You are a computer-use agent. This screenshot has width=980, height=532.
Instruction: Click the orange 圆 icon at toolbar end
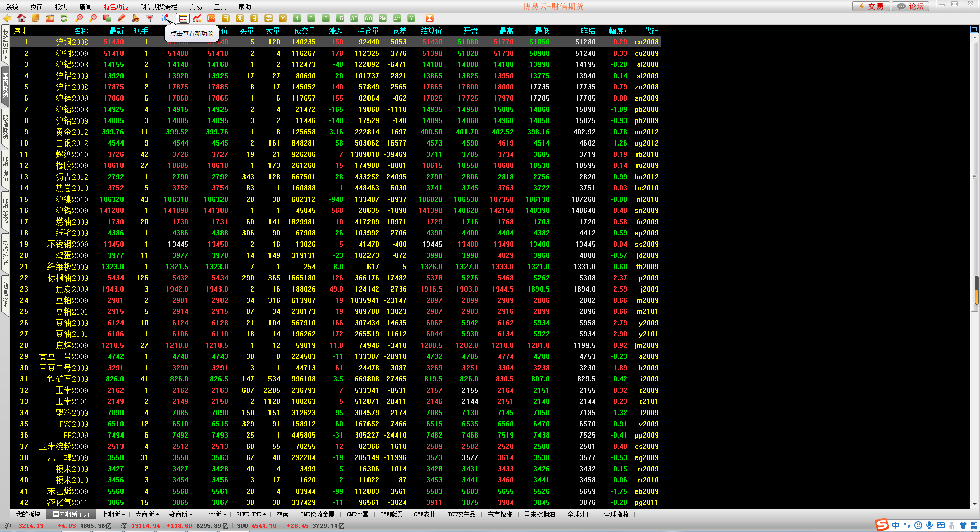[x=430, y=18]
